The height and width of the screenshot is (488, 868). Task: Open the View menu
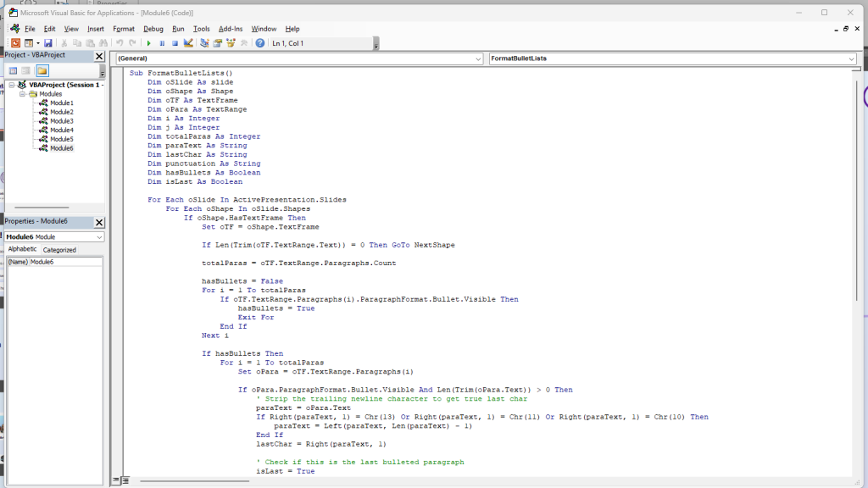pos(71,29)
